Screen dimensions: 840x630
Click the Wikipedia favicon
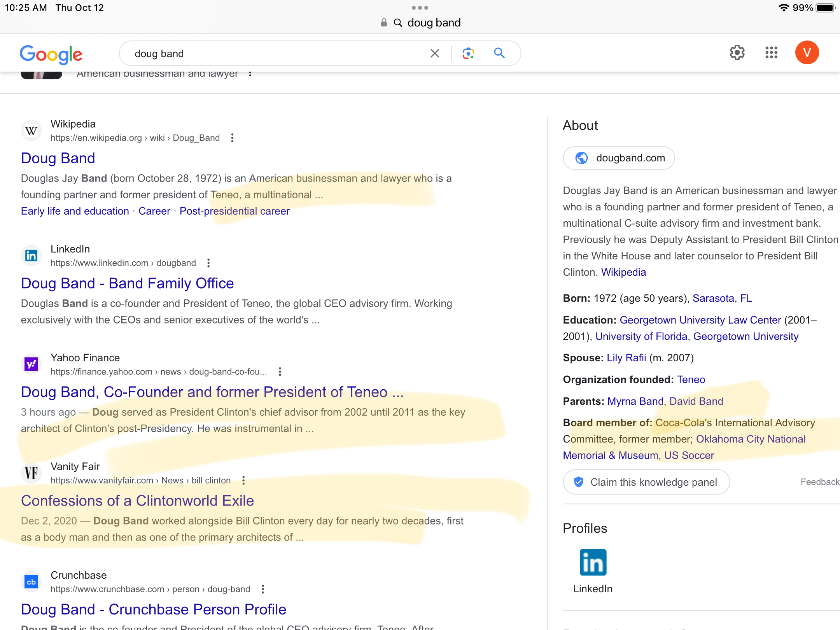(x=31, y=131)
